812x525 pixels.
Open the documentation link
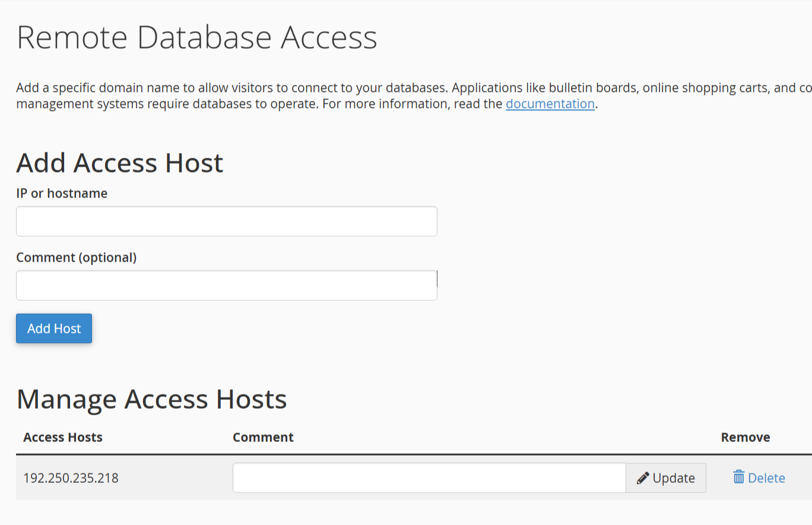550,104
